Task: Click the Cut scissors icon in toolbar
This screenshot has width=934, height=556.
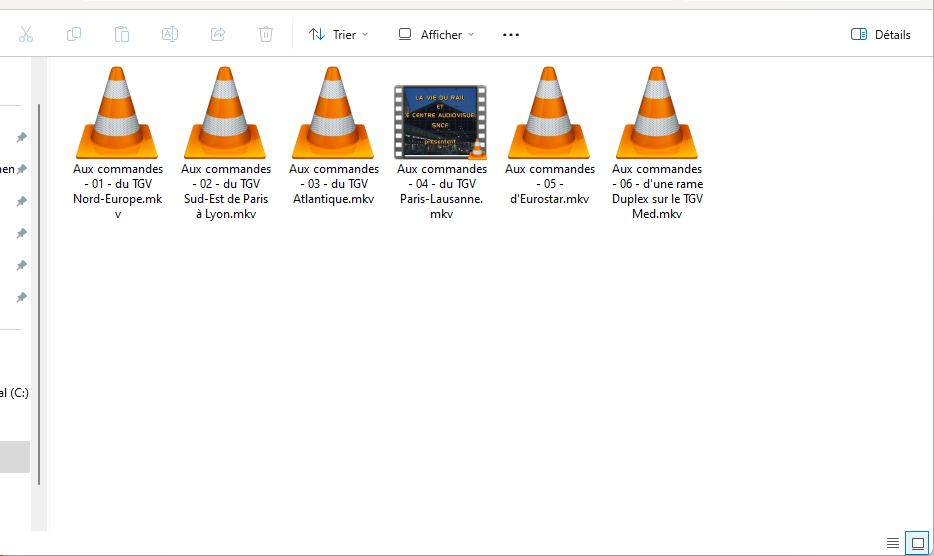Action: 26,34
